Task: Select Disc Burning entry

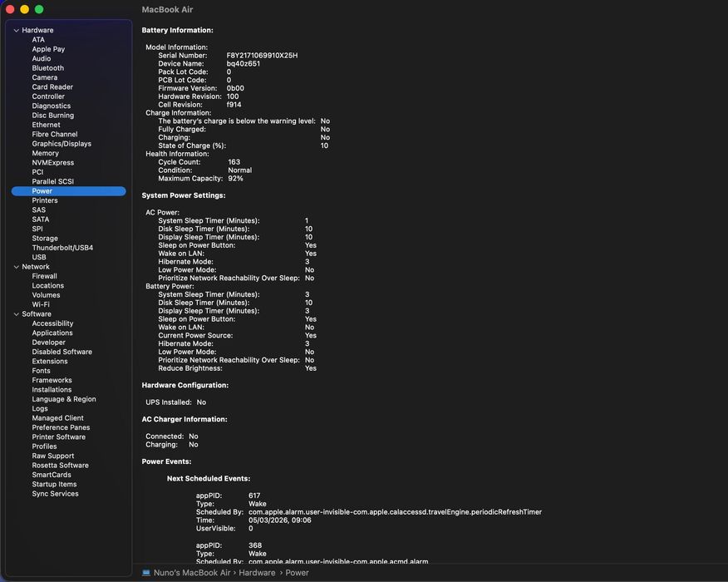Action: coord(53,116)
